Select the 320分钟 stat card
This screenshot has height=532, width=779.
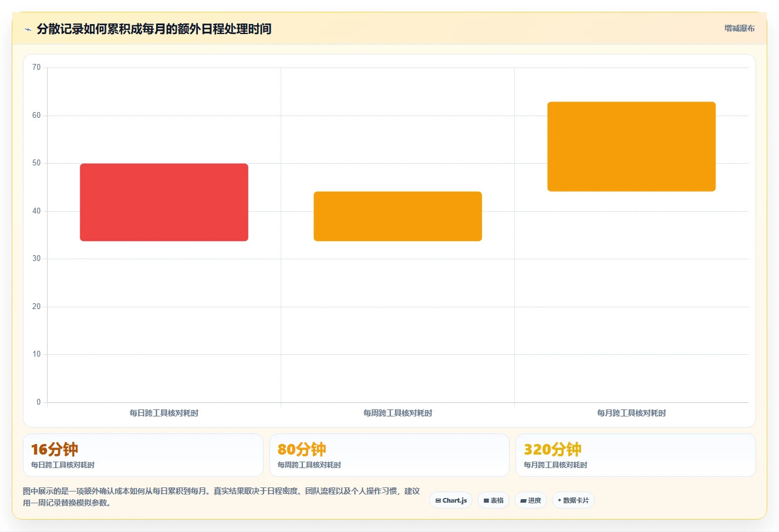635,455
